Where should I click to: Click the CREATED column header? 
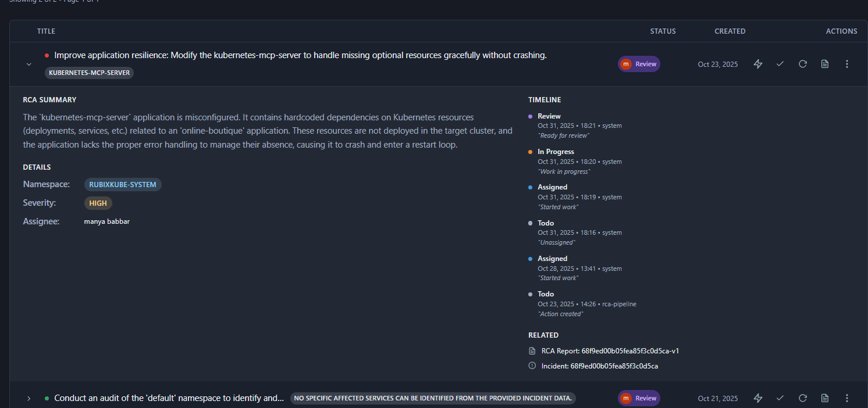[x=730, y=31]
